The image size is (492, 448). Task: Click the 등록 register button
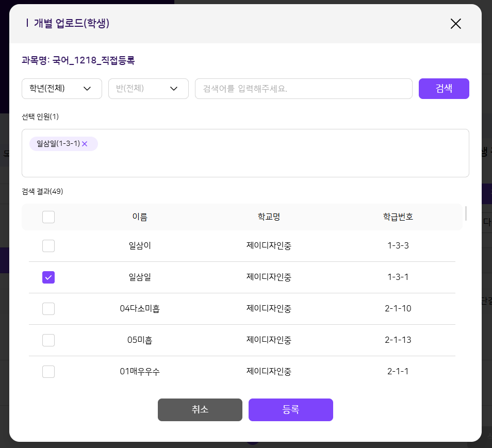tap(290, 410)
